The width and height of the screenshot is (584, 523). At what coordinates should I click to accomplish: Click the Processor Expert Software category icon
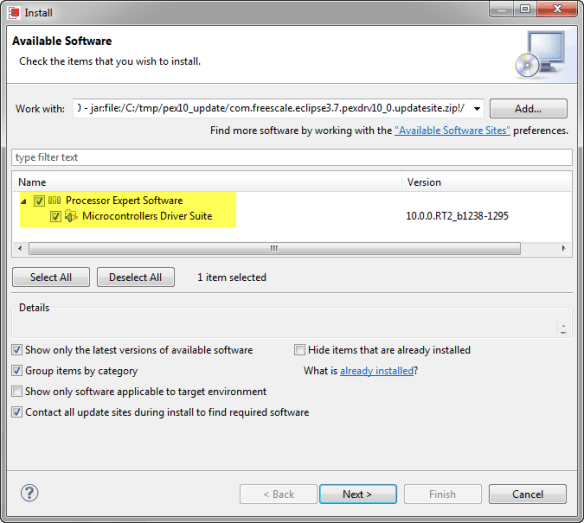pos(54,200)
